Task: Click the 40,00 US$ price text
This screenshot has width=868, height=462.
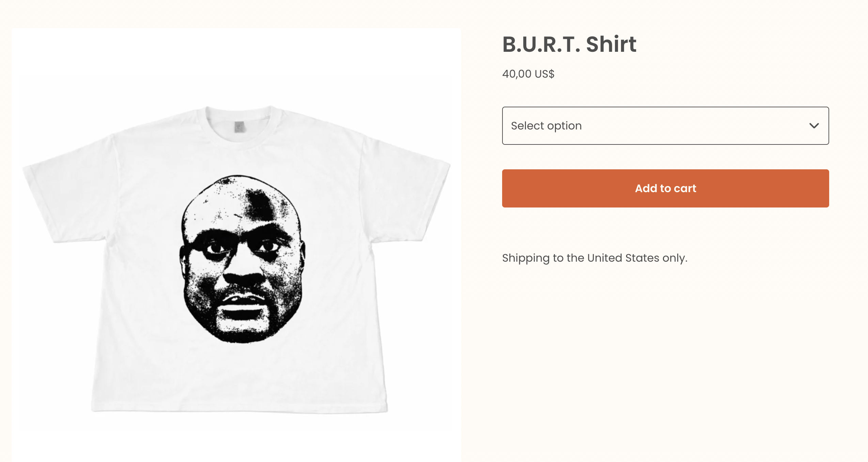Action: (x=528, y=74)
